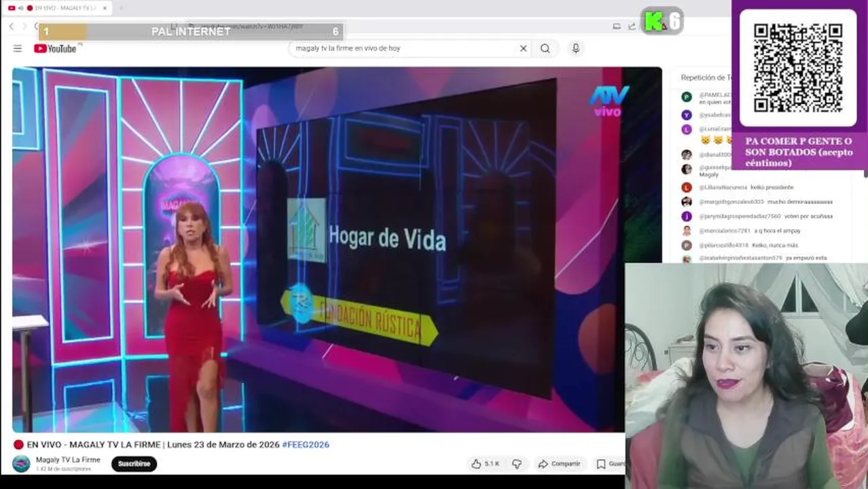868x489 pixels.
Task: Open avatar of commenter @margothgonzales6303
Action: click(x=687, y=202)
